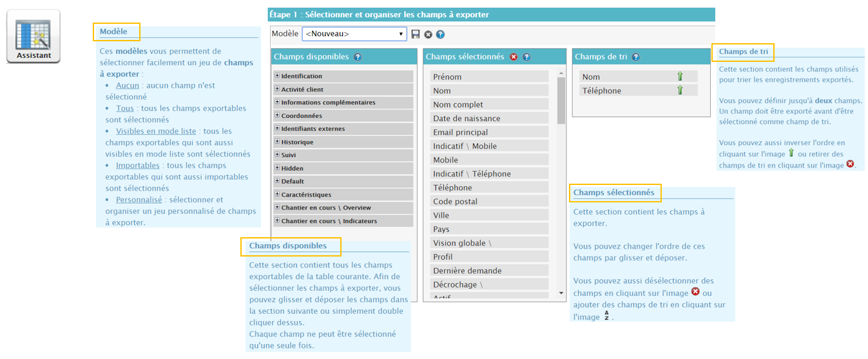868x359 pixels.
Task: Open help icon next to the Modèle dropdown
Action: tap(440, 34)
